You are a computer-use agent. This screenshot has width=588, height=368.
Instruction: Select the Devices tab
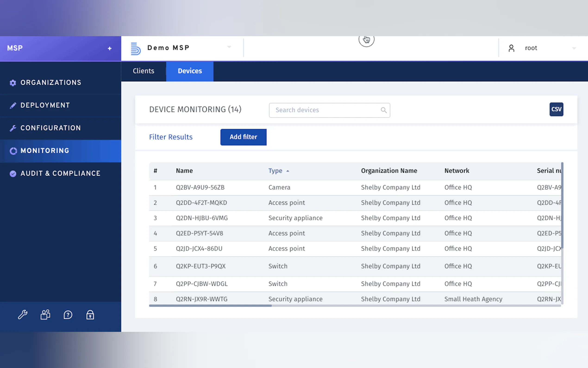click(x=190, y=71)
